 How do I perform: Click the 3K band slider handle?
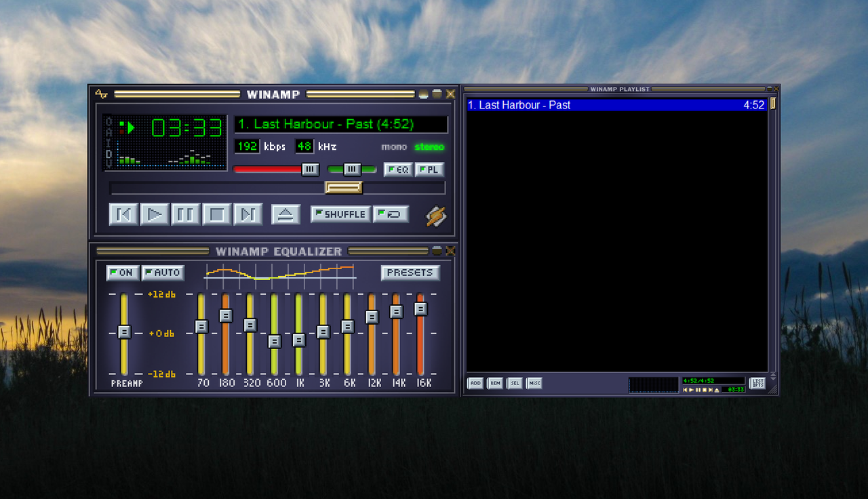tap(323, 332)
